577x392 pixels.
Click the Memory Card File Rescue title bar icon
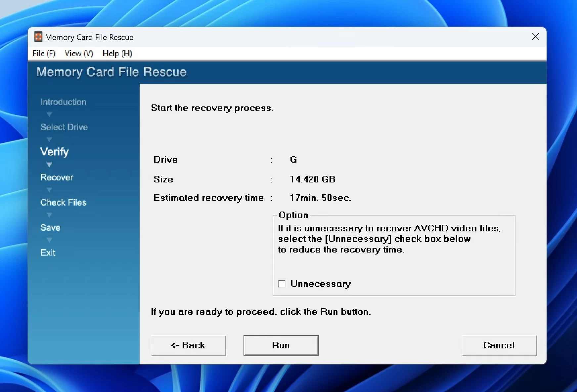tap(38, 37)
